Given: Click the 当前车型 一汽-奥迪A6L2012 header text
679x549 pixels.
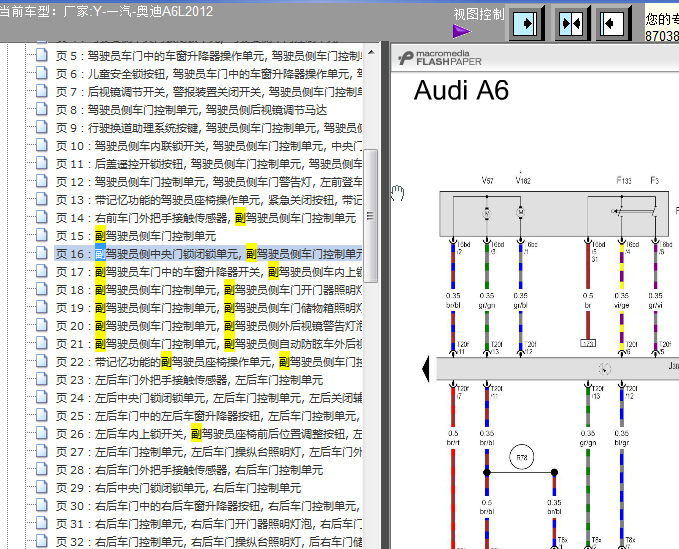Looking at the screenshot, I should click(x=106, y=11).
